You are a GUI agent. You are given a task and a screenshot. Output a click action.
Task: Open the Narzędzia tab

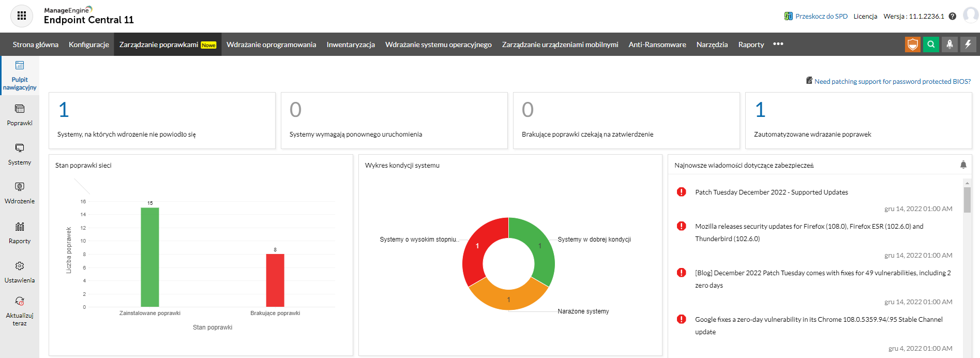[x=712, y=44]
